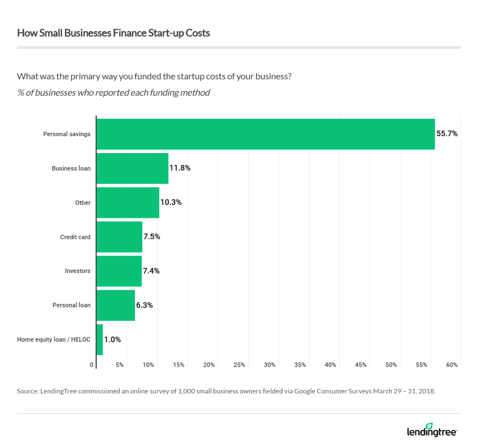Click the 1.0% value label
The image size is (478, 448).
pyautogui.click(x=112, y=339)
